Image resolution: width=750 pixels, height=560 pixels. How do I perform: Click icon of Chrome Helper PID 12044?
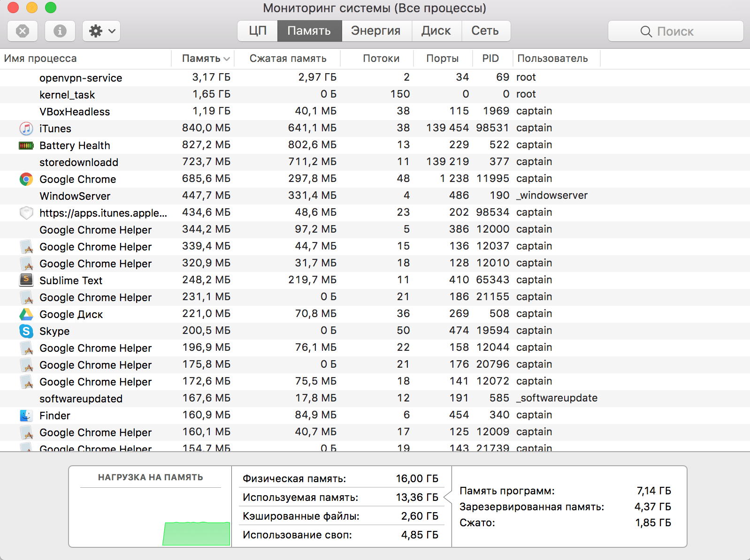[x=27, y=348]
